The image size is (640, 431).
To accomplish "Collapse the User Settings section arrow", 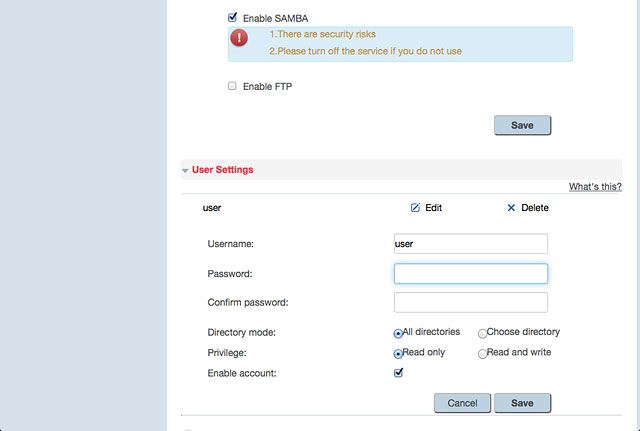I will coord(185,171).
